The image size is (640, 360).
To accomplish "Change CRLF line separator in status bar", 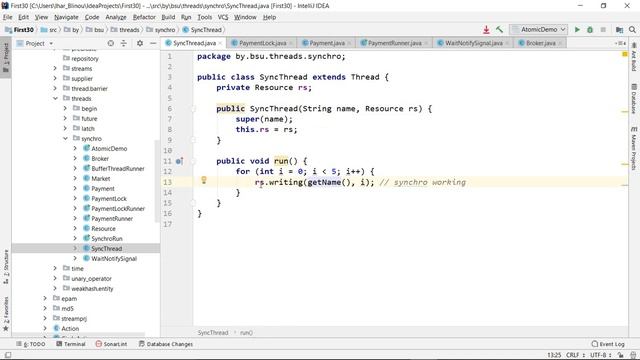I will (575, 355).
